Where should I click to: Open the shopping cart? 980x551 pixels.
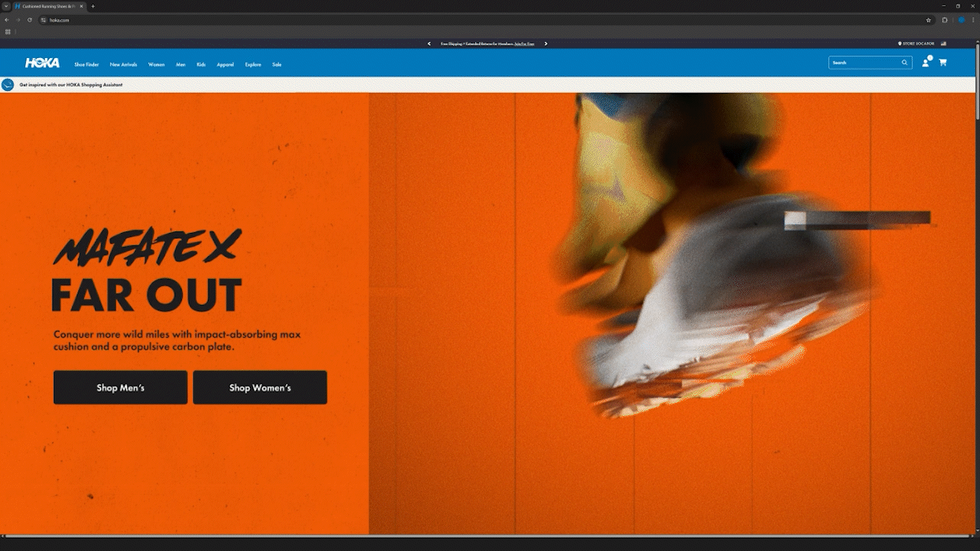coord(943,62)
